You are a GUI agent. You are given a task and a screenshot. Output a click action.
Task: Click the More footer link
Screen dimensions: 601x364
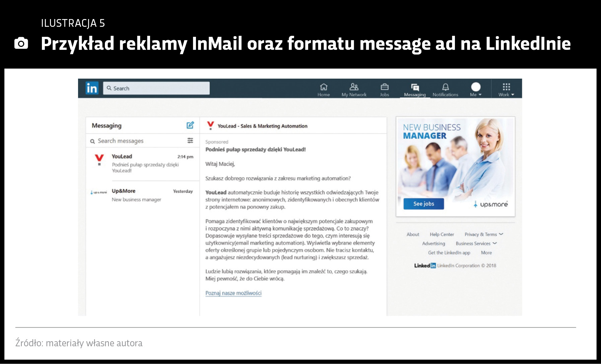click(486, 253)
